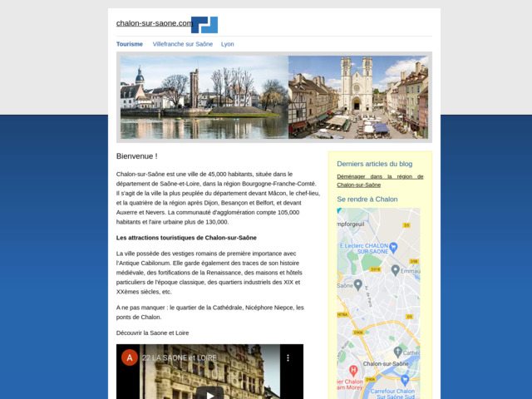Open the Tourisme menu item

click(130, 44)
